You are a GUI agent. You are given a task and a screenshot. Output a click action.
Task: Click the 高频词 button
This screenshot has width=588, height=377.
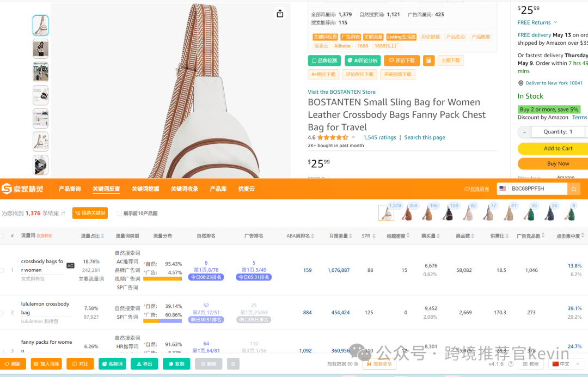point(112,364)
